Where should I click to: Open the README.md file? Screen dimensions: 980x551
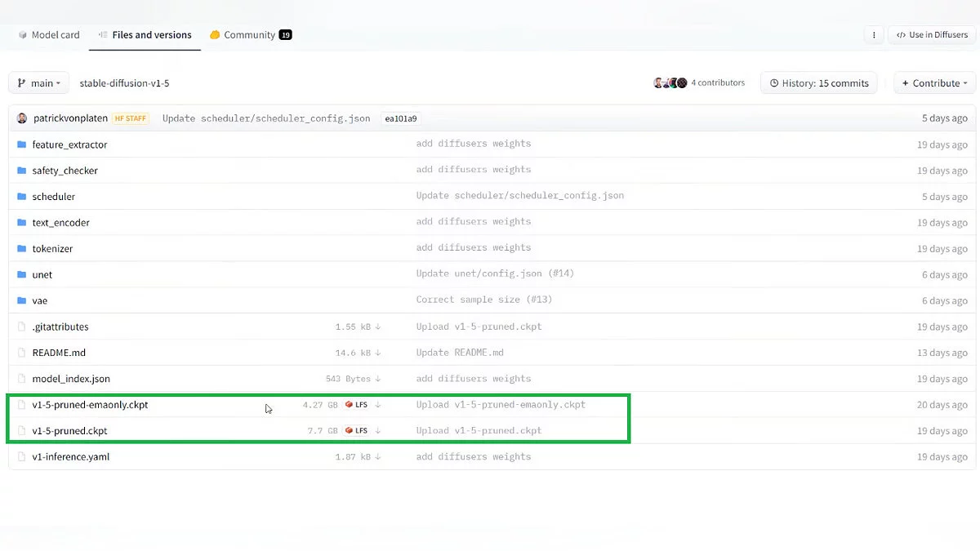59,353
